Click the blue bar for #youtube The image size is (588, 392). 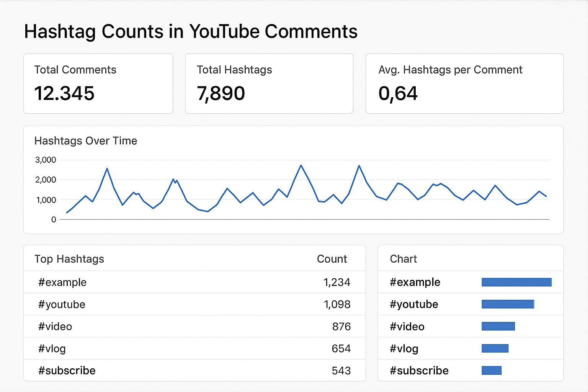click(x=508, y=304)
